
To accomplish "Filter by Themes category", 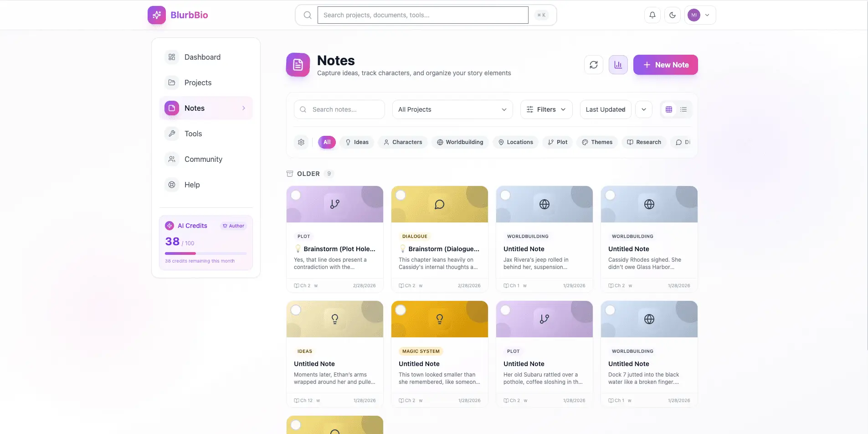I will coord(597,142).
